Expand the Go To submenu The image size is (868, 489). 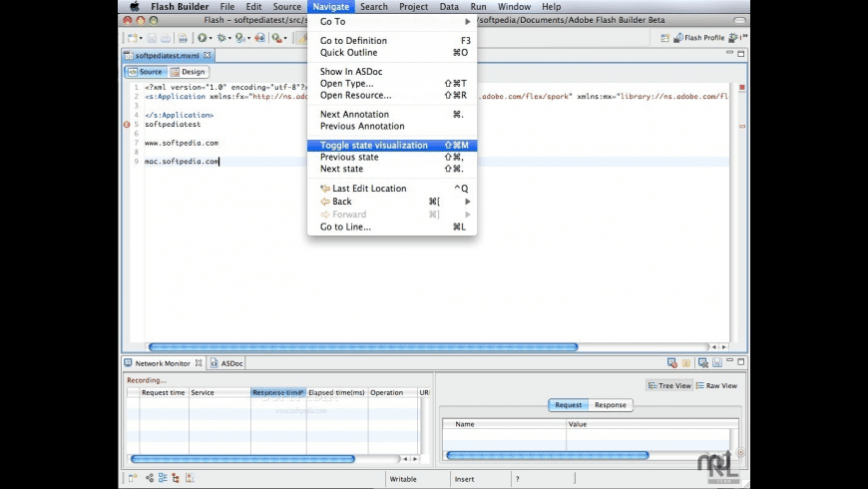click(x=392, y=21)
